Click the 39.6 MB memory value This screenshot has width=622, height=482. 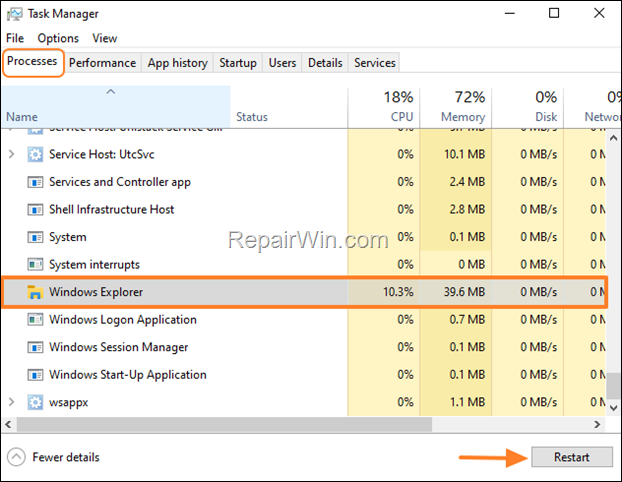tap(465, 292)
